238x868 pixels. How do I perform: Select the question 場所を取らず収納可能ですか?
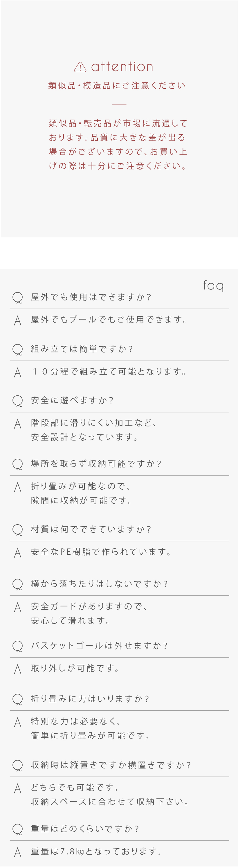pyautogui.click(x=96, y=464)
